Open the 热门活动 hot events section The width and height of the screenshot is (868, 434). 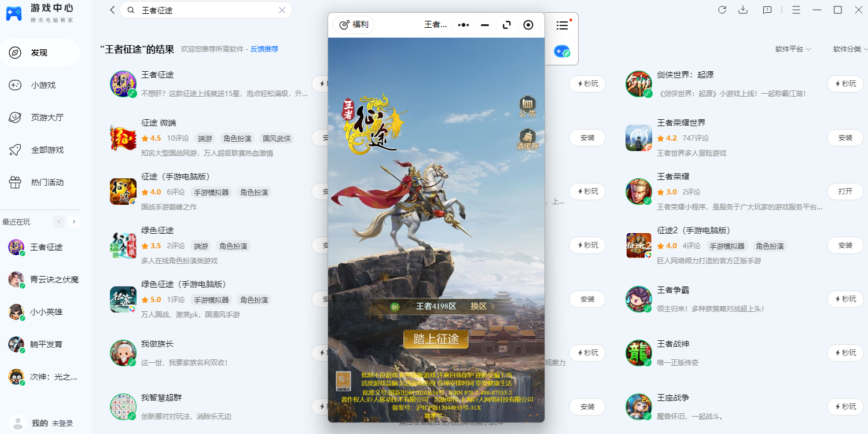click(x=39, y=182)
